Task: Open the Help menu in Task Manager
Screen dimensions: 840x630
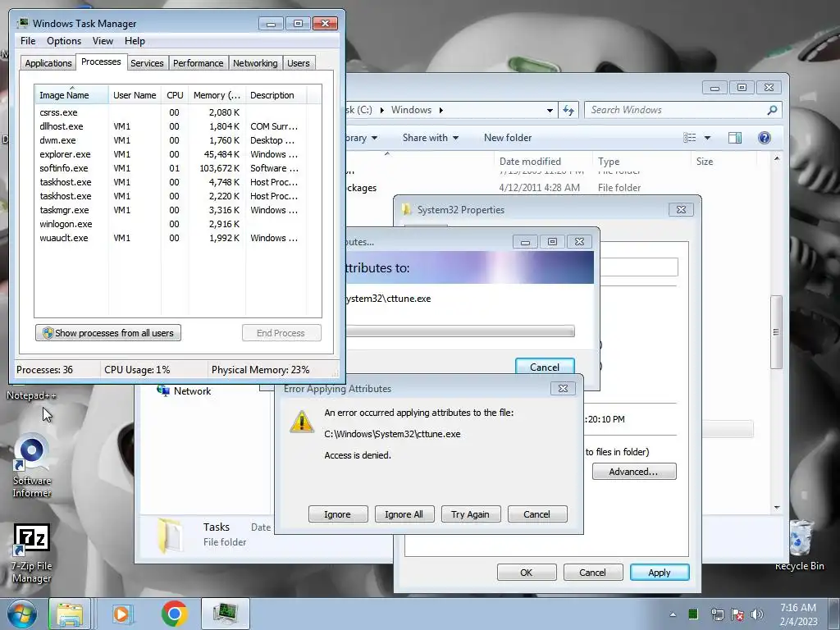Action: [x=135, y=41]
